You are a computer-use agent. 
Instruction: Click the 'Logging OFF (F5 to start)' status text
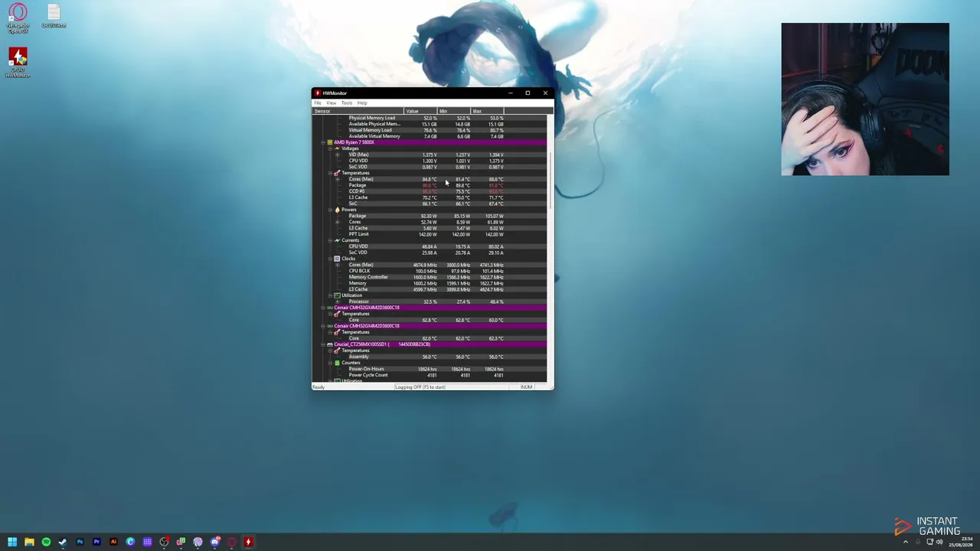point(420,387)
